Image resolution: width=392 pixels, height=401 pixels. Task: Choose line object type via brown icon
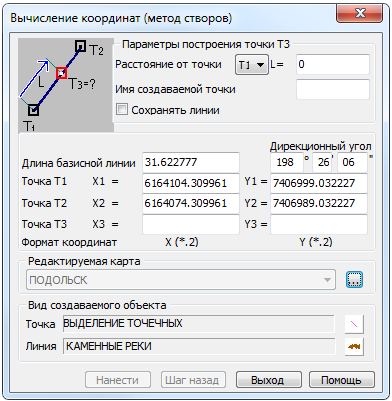coord(354,347)
